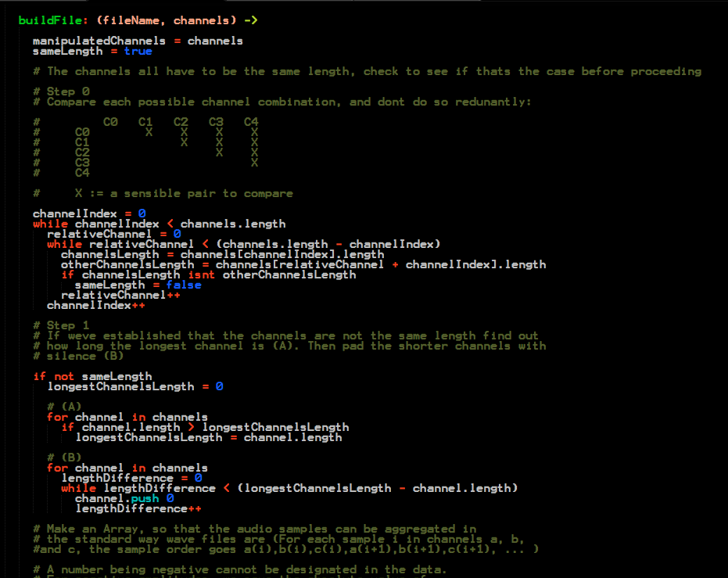Screen dimensions: 728x578
Task: Click the C4 column header in comment table
Action: 250,122
